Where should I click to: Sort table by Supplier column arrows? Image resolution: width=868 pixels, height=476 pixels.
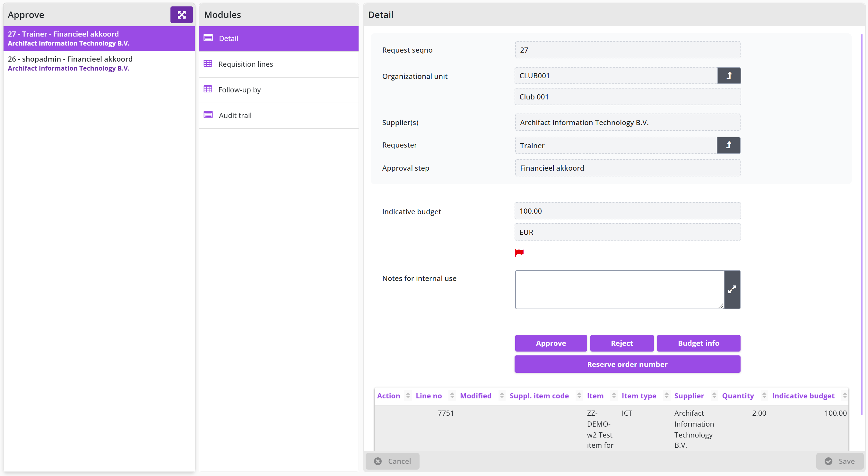(714, 395)
